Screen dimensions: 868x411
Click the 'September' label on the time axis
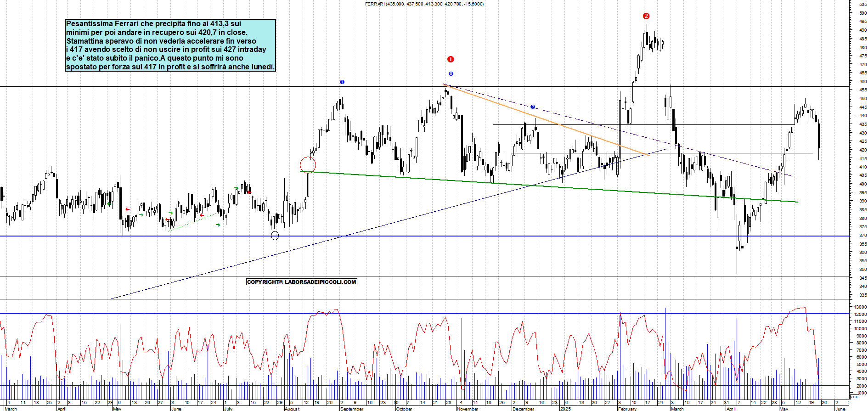click(352, 409)
